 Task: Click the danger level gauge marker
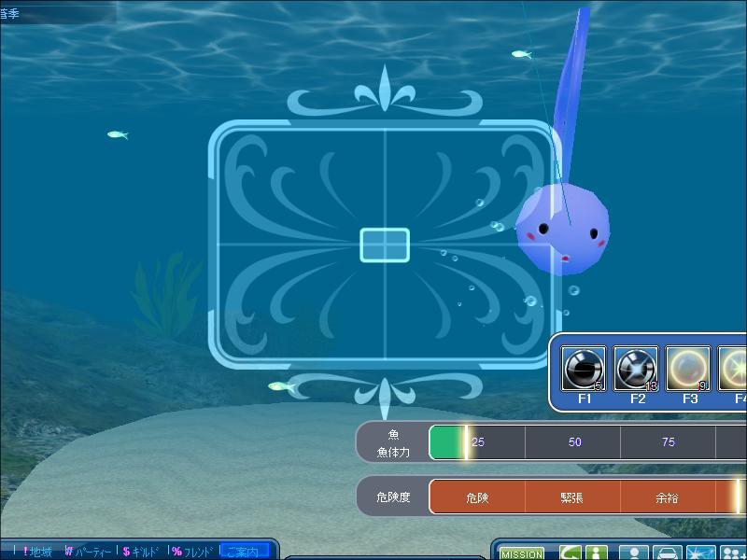pos(739,497)
